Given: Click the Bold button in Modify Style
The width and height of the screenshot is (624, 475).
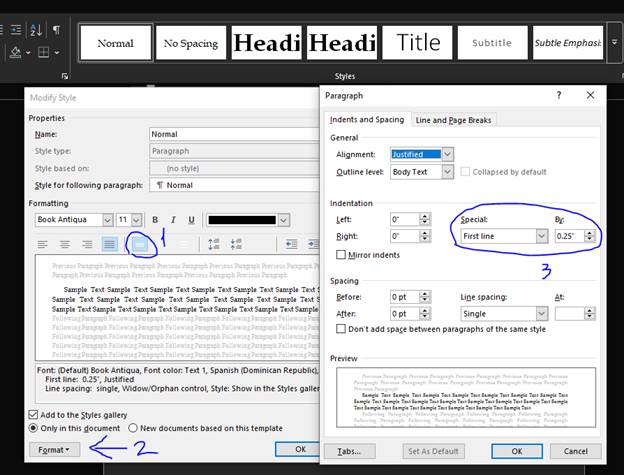Looking at the screenshot, I should coord(155,220).
